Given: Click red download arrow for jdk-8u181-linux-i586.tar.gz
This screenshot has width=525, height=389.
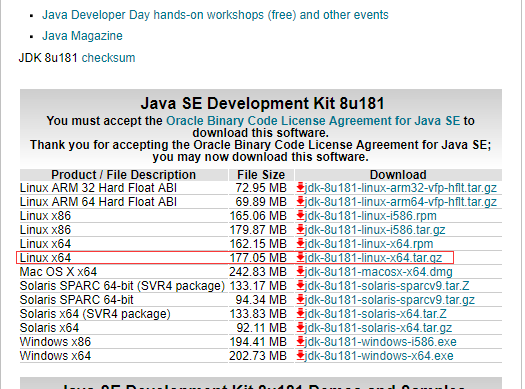Looking at the screenshot, I should (300, 230).
